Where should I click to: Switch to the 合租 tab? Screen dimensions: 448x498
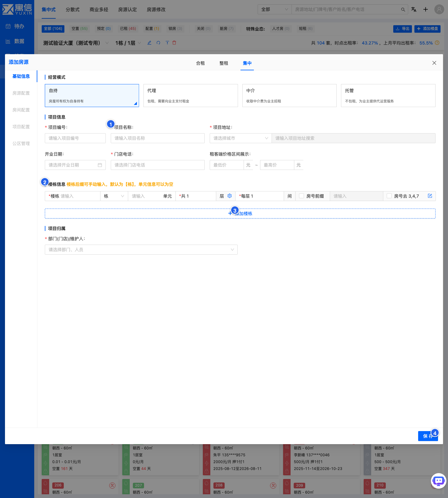point(200,63)
